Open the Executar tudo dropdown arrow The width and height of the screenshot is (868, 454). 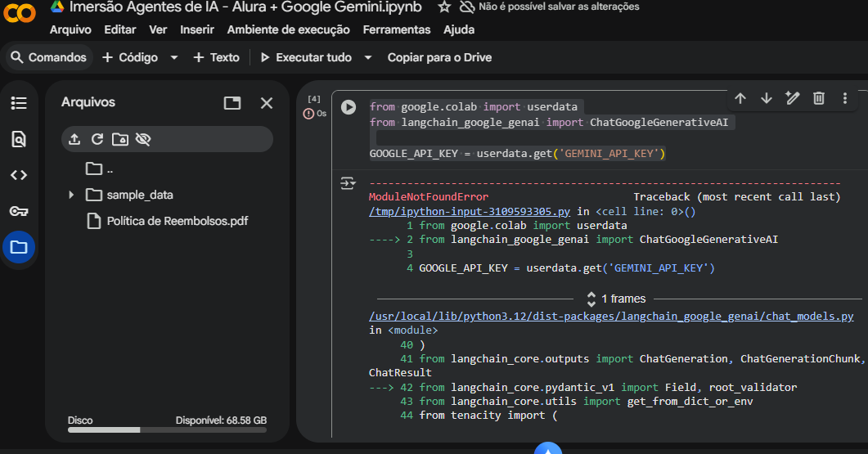pos(368,57)
